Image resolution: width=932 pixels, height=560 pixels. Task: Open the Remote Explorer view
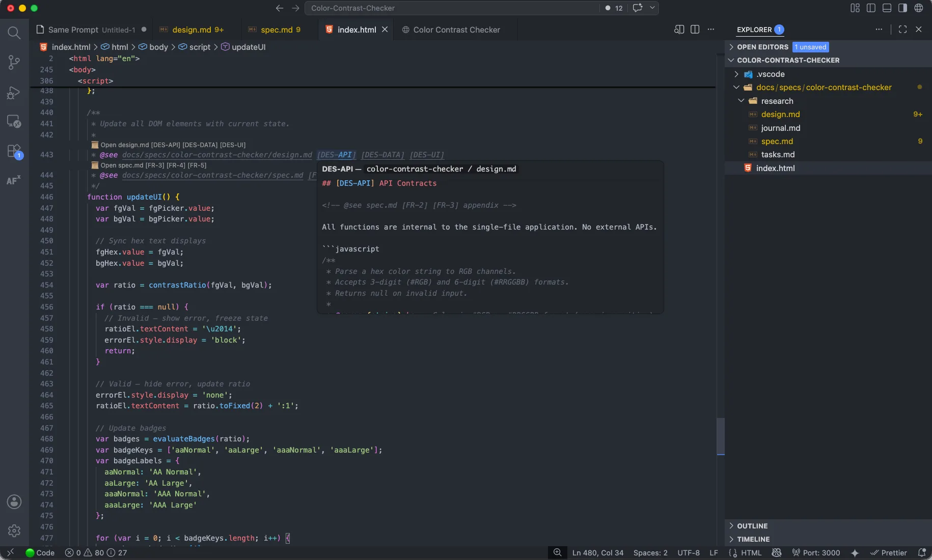click(14, 122)
